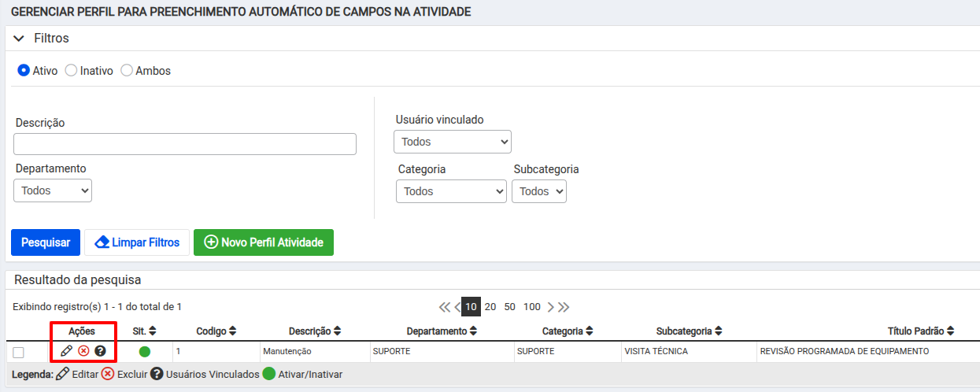Sort by Codigo column arrows
980x392 pixels.
[233, 331]
